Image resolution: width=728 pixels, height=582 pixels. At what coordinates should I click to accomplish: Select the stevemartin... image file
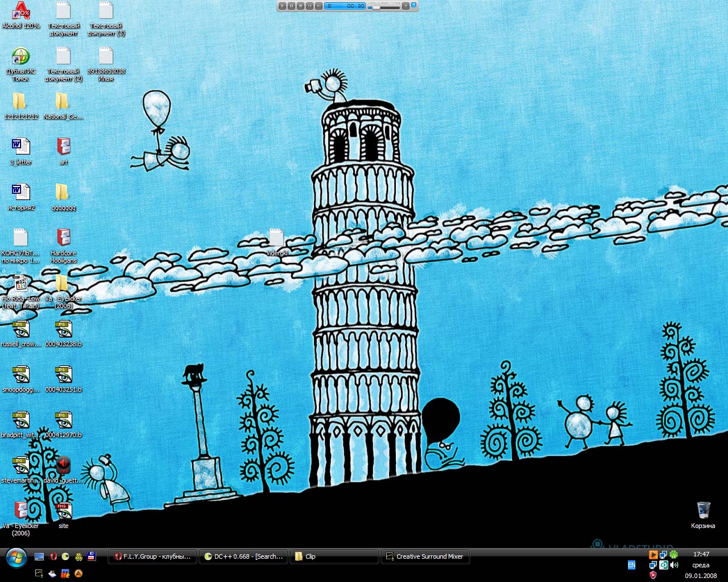21,470
